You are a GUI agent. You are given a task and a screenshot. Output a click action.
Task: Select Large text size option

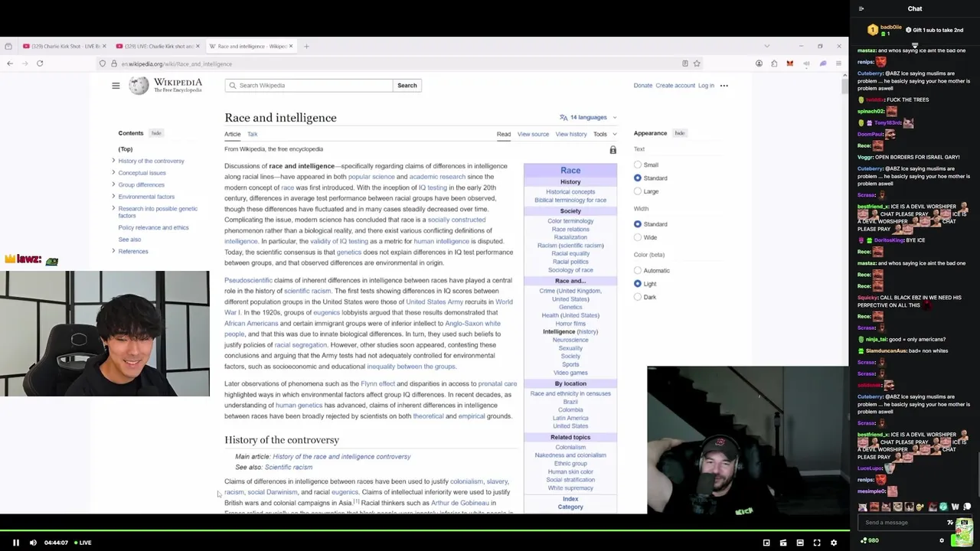pyautogui.click(x=638, y=191)
